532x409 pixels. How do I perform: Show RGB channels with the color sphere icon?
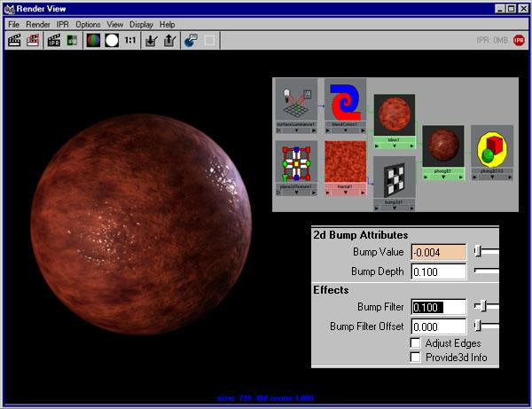(93, 41)
